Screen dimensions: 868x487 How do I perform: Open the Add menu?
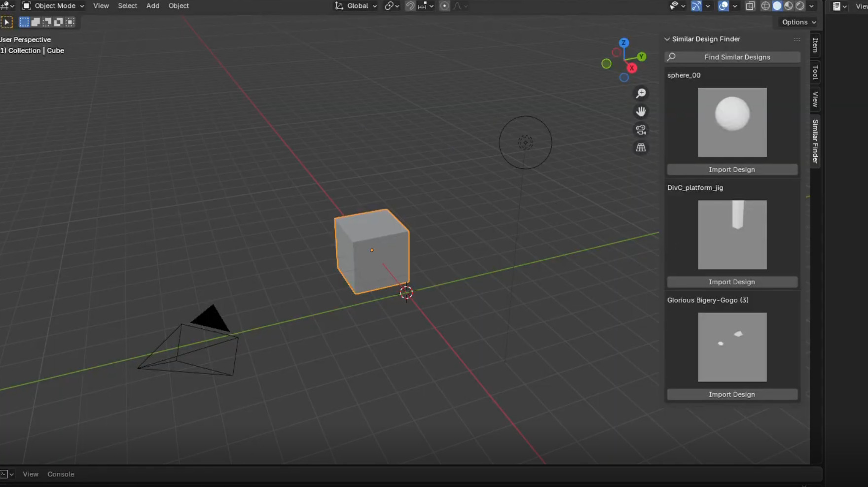(153, 6)
